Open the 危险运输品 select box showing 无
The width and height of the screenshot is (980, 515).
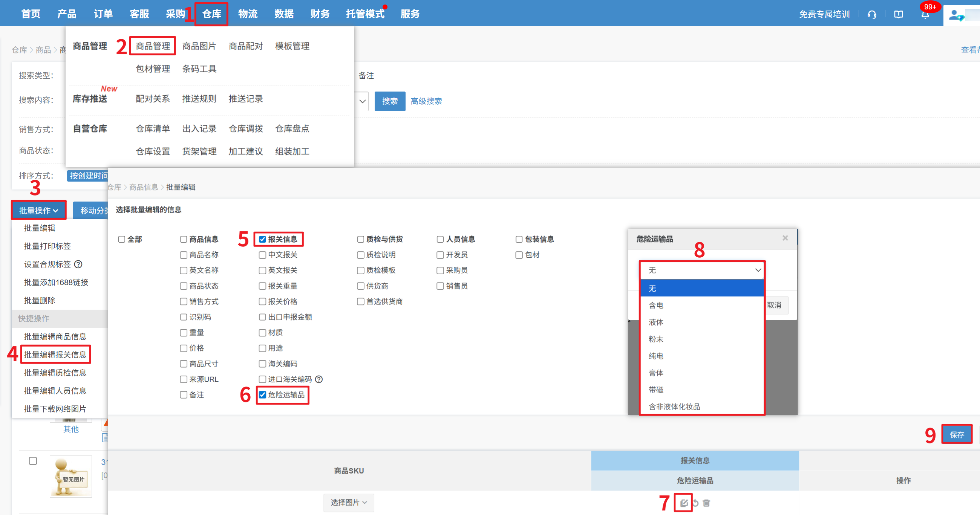point(702,270)
